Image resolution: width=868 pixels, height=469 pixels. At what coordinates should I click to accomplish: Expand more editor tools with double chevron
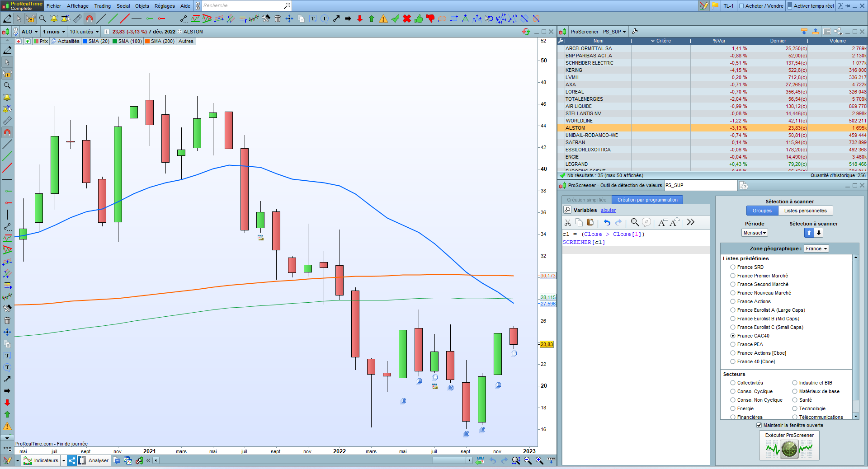point(690,222)
